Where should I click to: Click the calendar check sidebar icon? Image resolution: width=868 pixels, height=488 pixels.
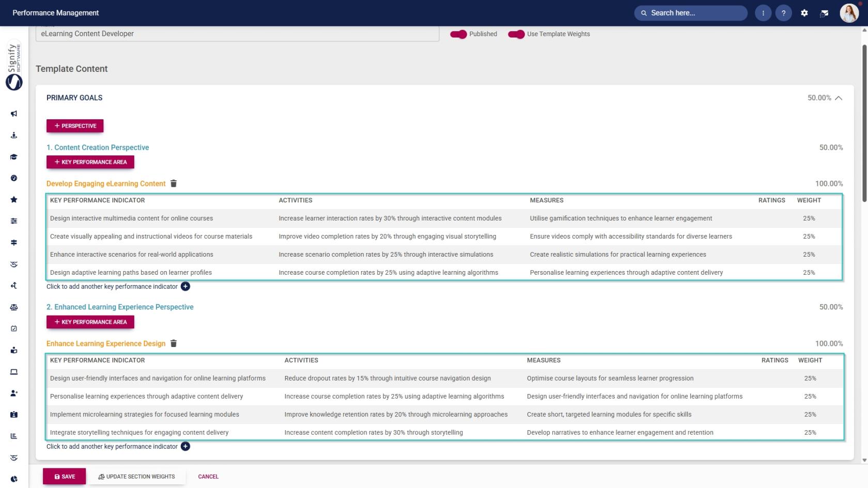(14, 328)
